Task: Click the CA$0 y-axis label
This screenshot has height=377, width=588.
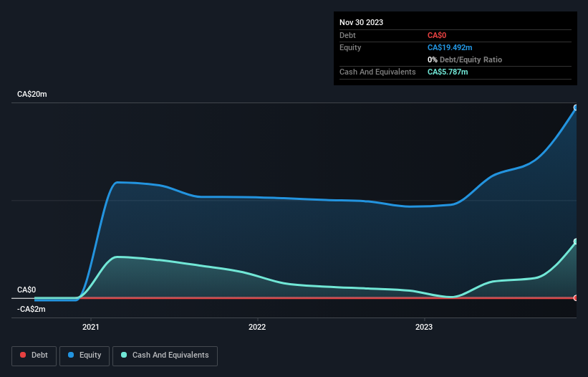Action: (26, 290)
